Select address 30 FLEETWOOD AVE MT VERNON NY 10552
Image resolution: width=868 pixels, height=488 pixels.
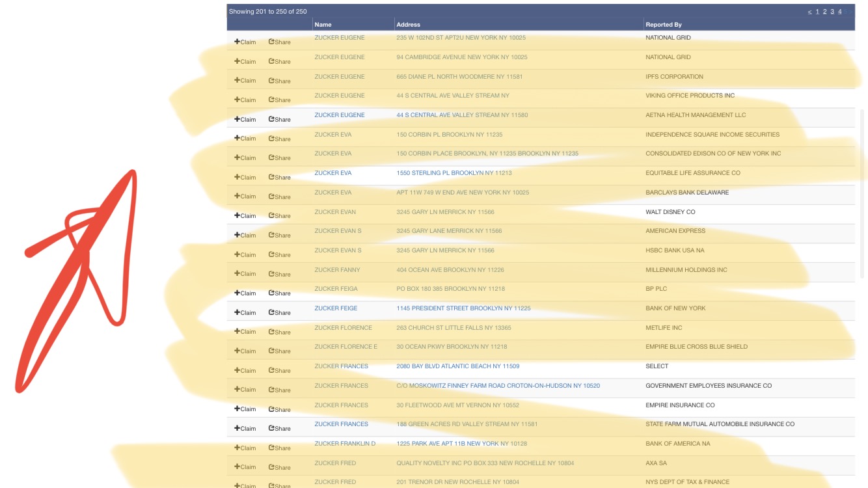point(458,405)
